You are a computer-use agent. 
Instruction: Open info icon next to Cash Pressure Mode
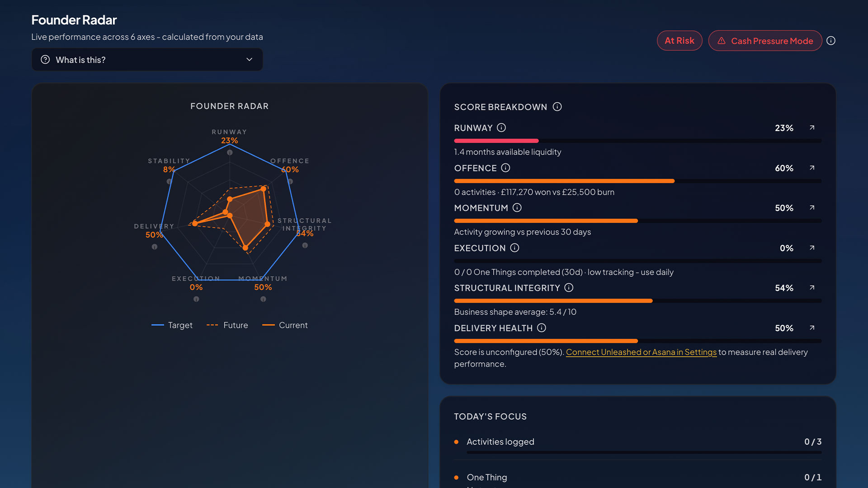point(831,41)
